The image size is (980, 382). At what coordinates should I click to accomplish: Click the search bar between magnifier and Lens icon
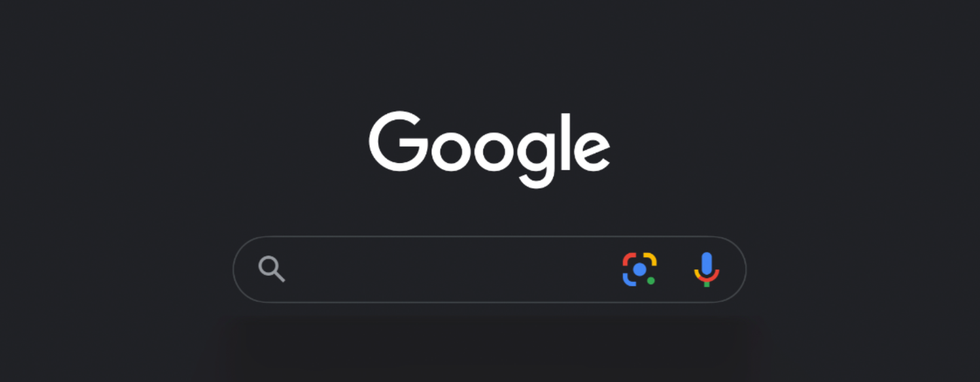click(x=454, y=269)
